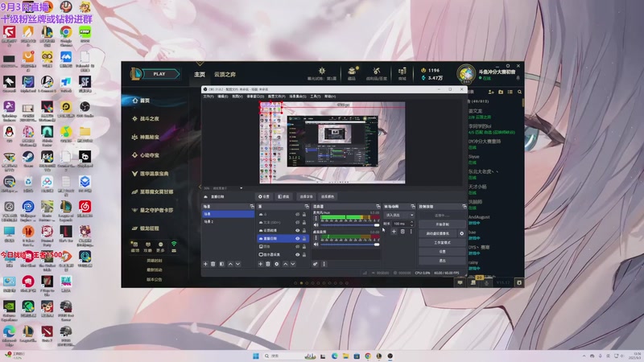Open transition properties three-dot menu

[x=411, y=232]
